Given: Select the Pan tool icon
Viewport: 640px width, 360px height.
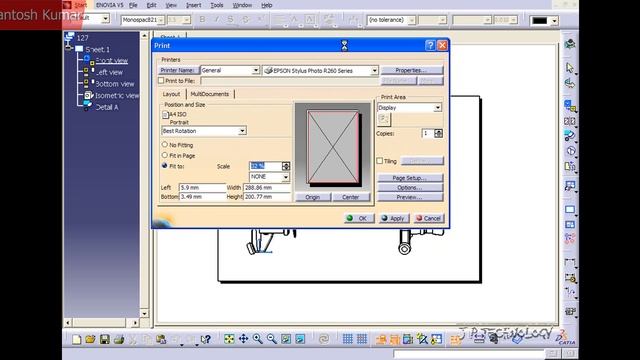Looking at the screenshot, I should [244, 339].
